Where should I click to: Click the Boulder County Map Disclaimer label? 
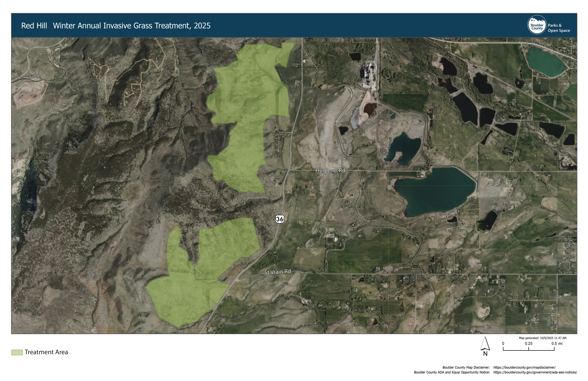tap(466, 367)
